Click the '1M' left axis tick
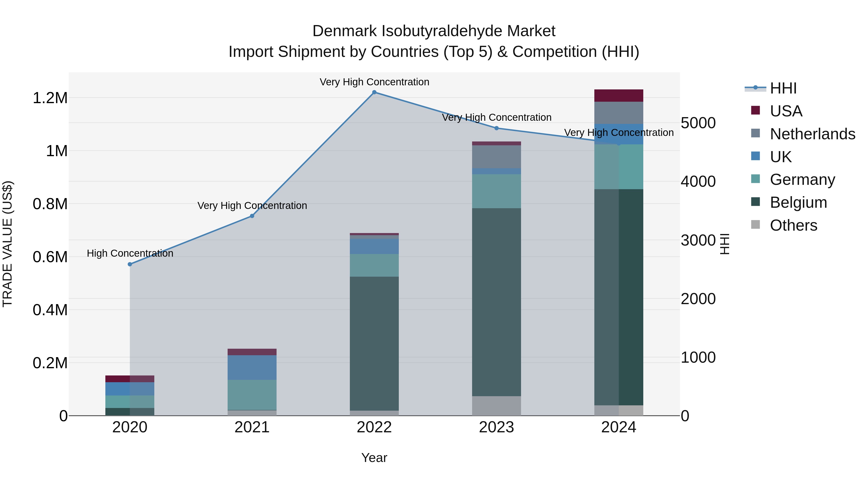 pyautogui.click(x=57, y=151)
